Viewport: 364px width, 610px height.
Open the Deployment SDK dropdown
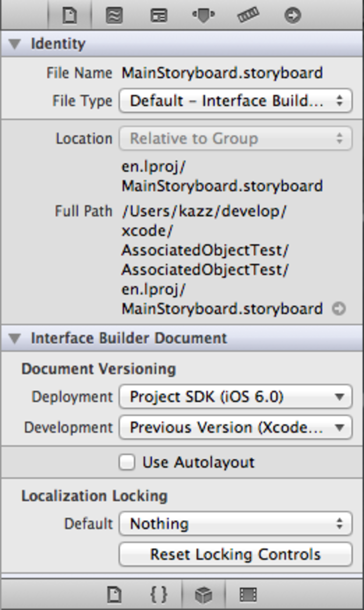coord(235,397)
